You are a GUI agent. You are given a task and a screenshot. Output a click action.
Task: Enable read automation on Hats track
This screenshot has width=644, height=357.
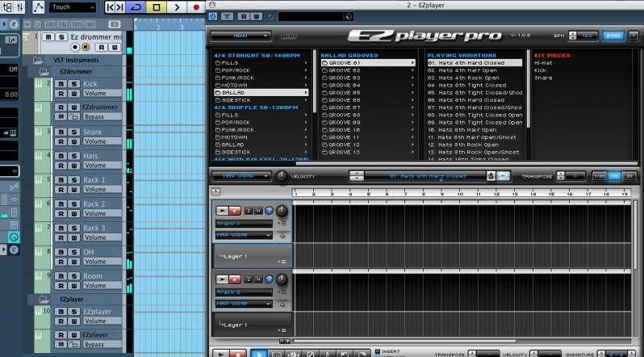61,166
